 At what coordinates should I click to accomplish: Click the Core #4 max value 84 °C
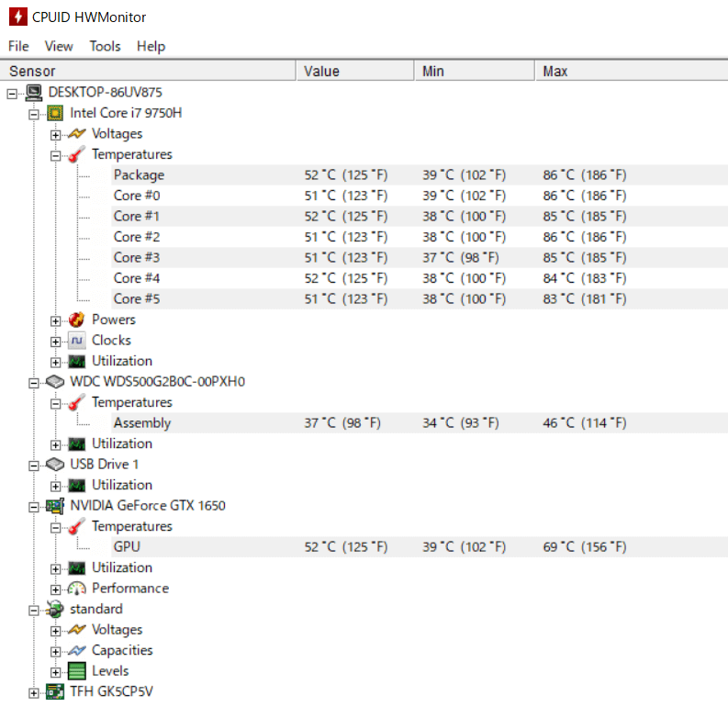pyautogui.click(x=585, y=278)
